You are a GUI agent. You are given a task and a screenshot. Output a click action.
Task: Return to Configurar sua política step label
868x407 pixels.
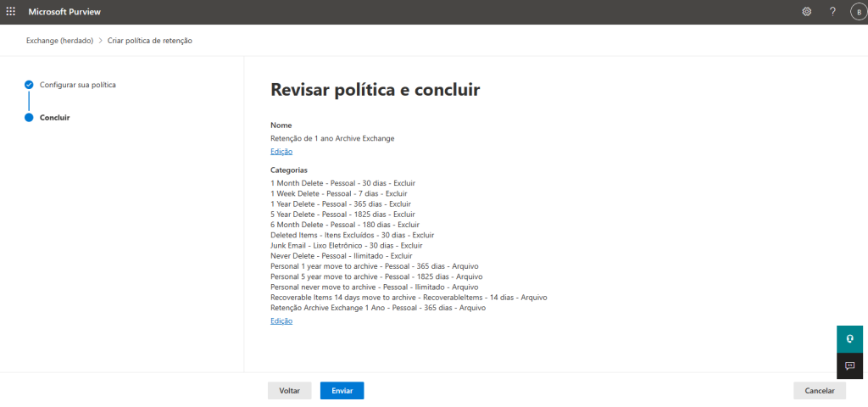78,85
